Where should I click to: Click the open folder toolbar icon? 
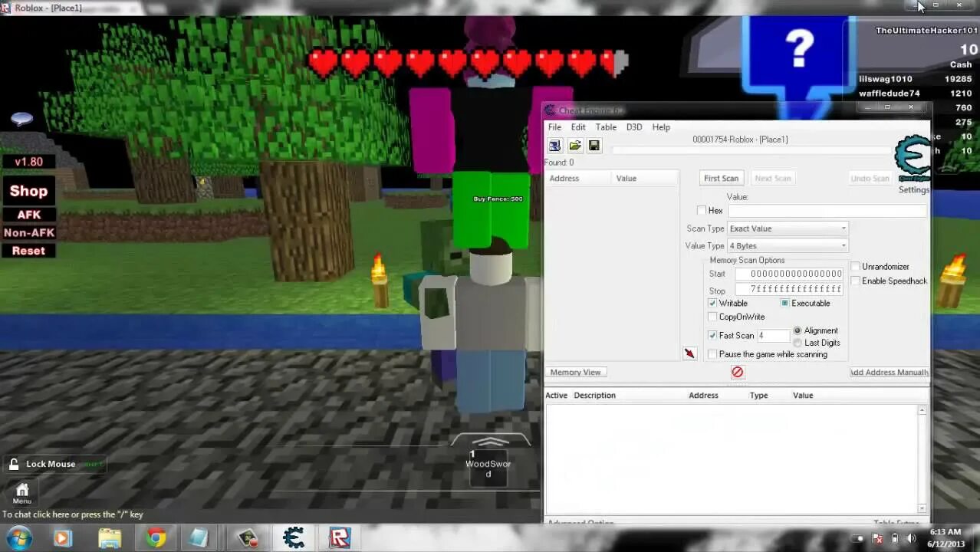574,146
